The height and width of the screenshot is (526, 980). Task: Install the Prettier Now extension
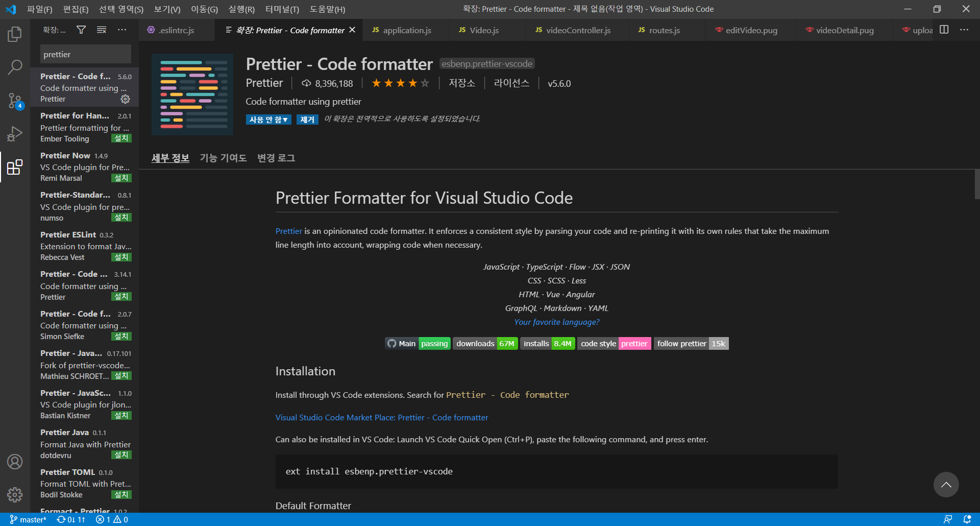[121, 178]
